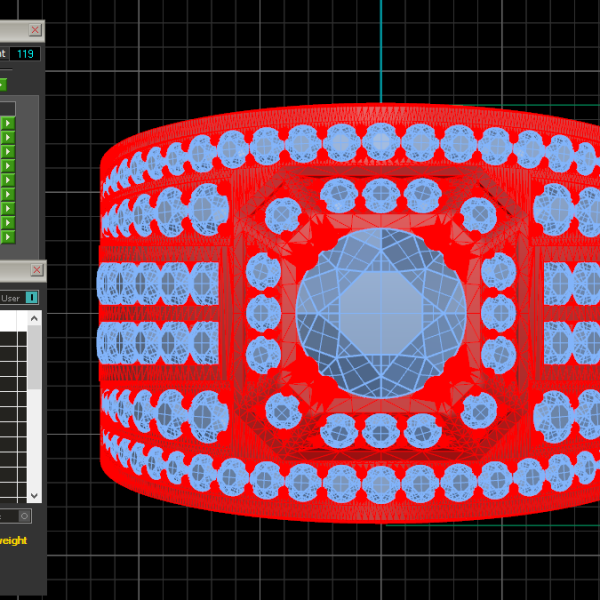The width and height of the screenshot is (600, 600).
Task: Click the first green arrow in the list
Action: (x=7, y=122)
